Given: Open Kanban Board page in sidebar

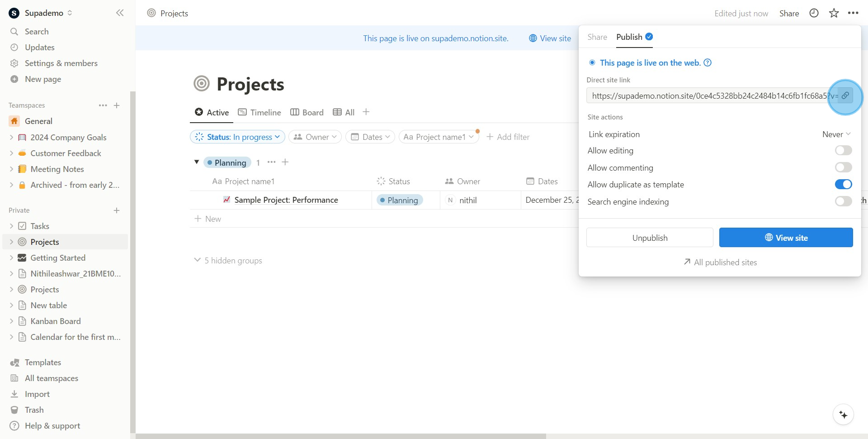Looking at the screenshot, I should pyautogui.click(x=56, y=321).
